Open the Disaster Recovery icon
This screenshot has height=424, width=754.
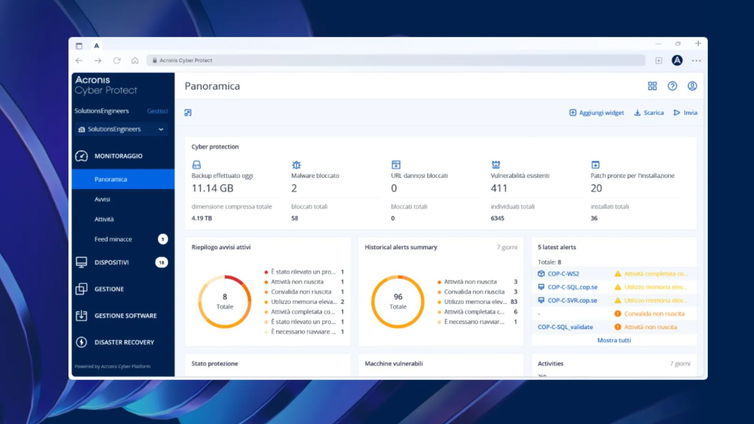(81, 342)
